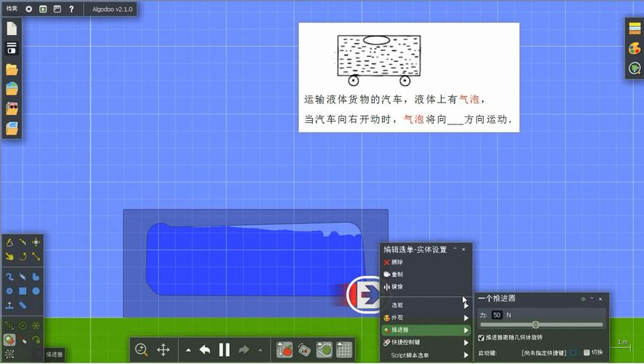
Task: Click the play icon in the top bar
Action: tap(43, 9)
